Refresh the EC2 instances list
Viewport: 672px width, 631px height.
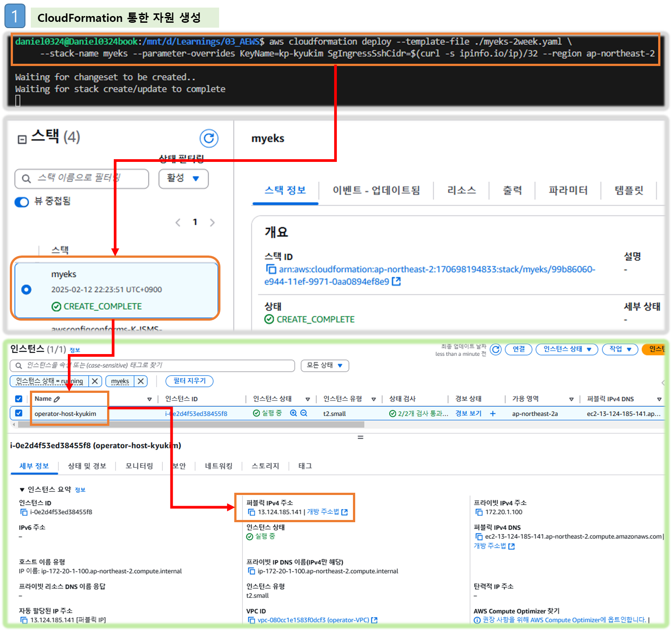496,349
